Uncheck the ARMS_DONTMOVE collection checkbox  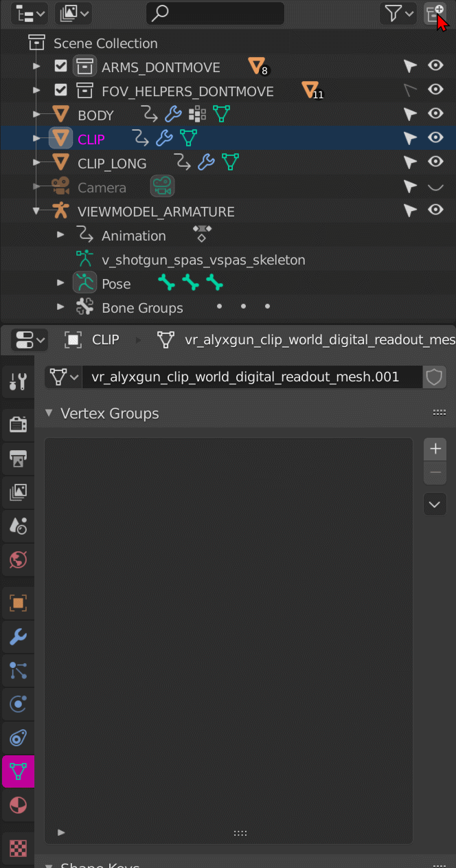[x=60, y=67]
